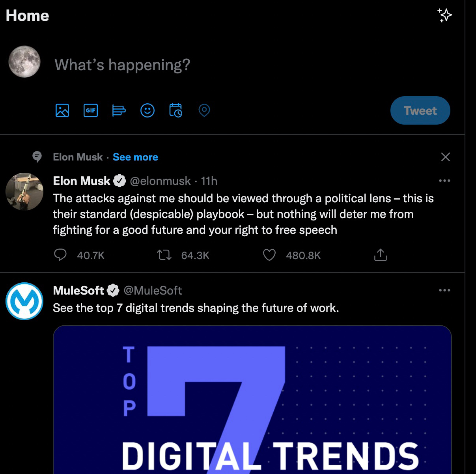Open the GIF picker

(x=91, y=110)
